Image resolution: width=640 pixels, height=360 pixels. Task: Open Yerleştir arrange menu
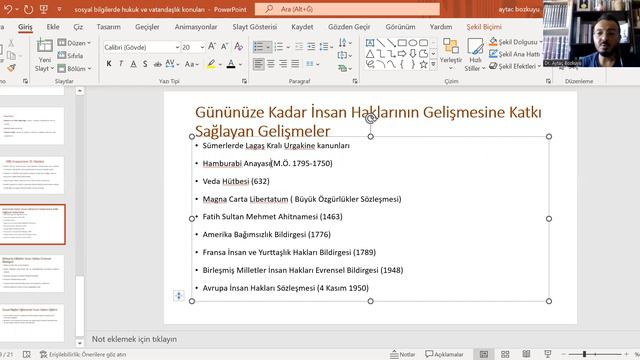(x=451, y=53)
